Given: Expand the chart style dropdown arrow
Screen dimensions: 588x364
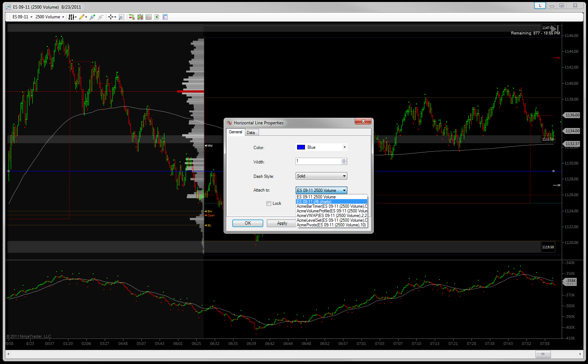Looking at the screenshot, I should [x=76, y=17].
